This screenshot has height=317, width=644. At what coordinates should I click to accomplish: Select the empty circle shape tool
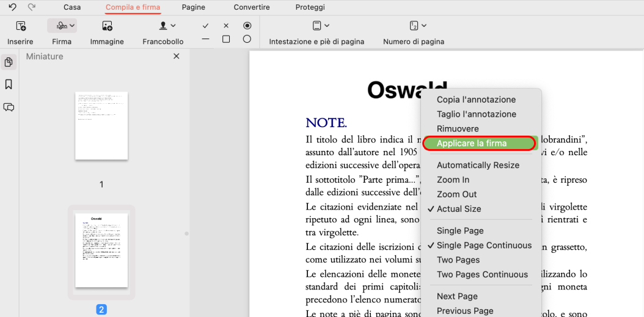tap(247, 39)
